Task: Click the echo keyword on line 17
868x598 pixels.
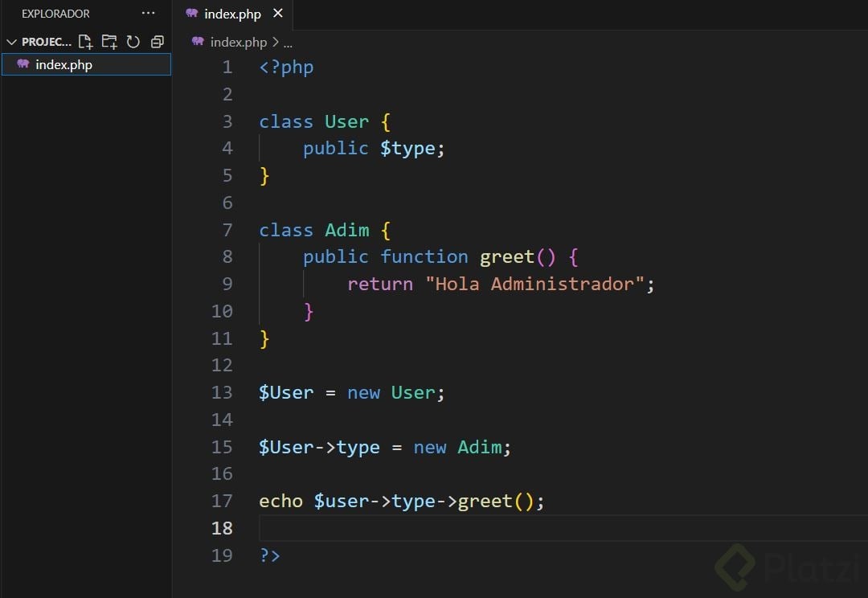Action: (280, 501)
